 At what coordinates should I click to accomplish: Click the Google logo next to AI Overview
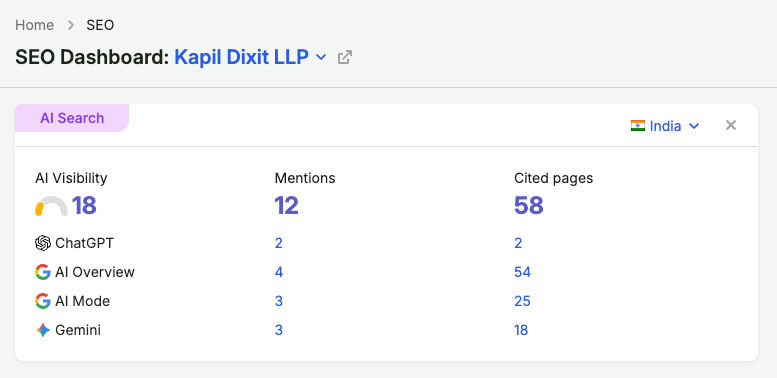pyautogui.click(x=43, y=272)
